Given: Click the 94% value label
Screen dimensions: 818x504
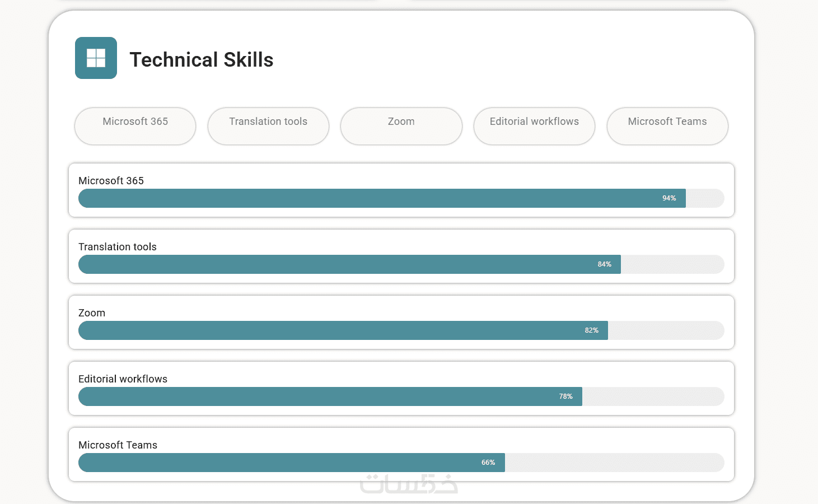Looking at the screenshot, I should pyautogui.click(x=669, y=198).
